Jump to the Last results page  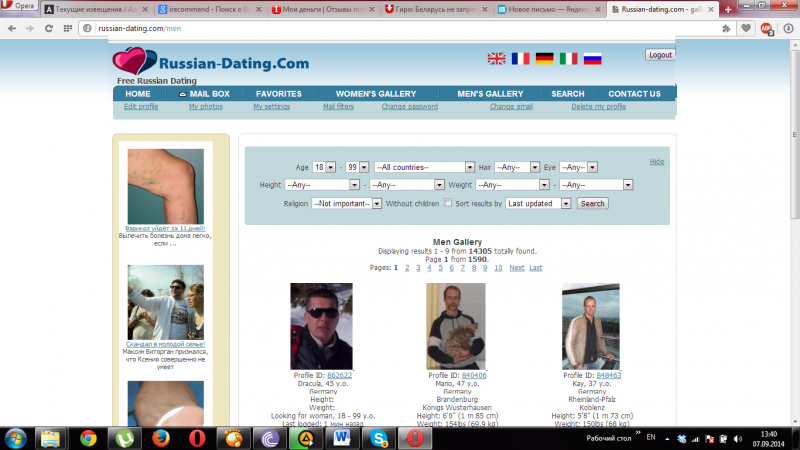pyautogui.click(x=536, y=268)
